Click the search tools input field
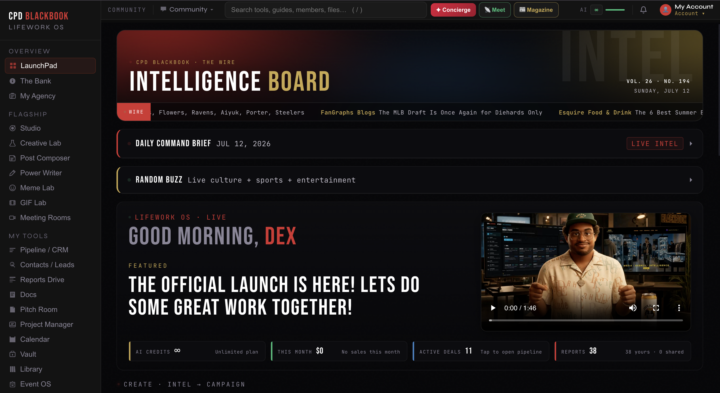The height and width of the screenshot is (393, 720). pyautogui.click(x=326, y=10)
